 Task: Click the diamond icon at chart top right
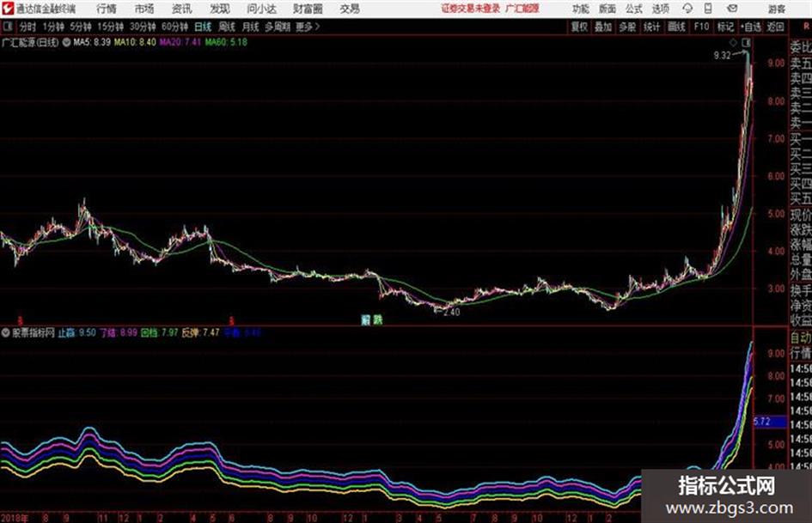[x=733, y=42]
